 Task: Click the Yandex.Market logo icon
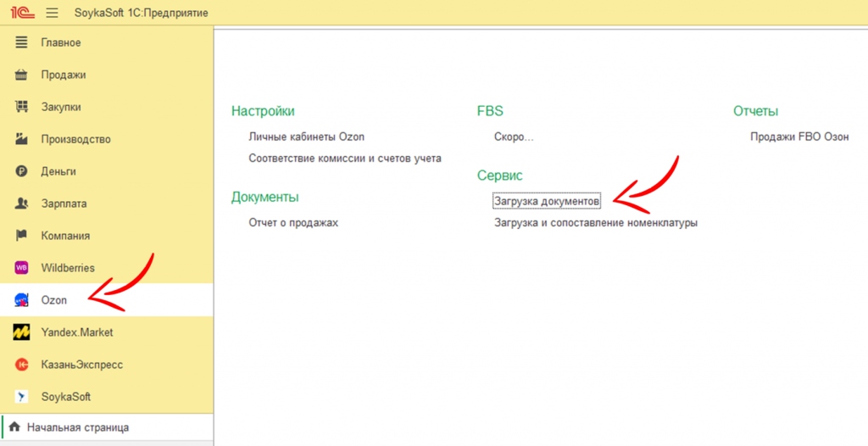pyautogui.click(x=22, y=332)
